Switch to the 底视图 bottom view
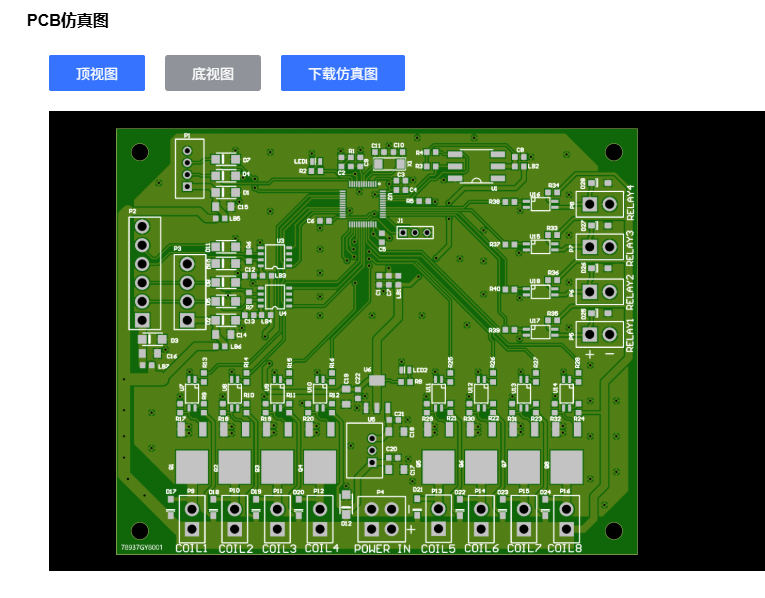 pyautogui.click(x=213, y=73)
